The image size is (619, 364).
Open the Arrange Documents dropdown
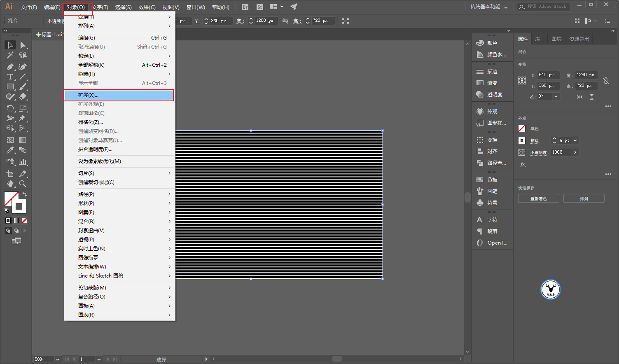(x=276, y=7)
